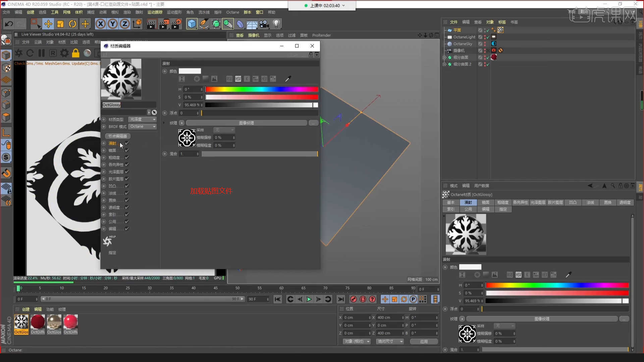Open the 摄像机 viewport menu
The width and height of the screenshot is (644, 362).
point(254,35)
